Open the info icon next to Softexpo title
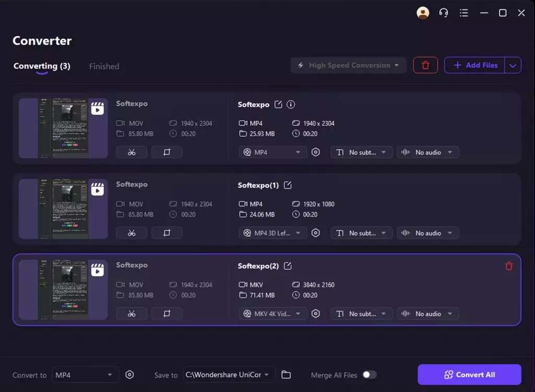535x392 pixels. 291,104
